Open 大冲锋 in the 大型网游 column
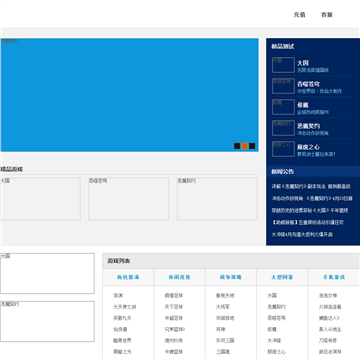 point(274,341)
